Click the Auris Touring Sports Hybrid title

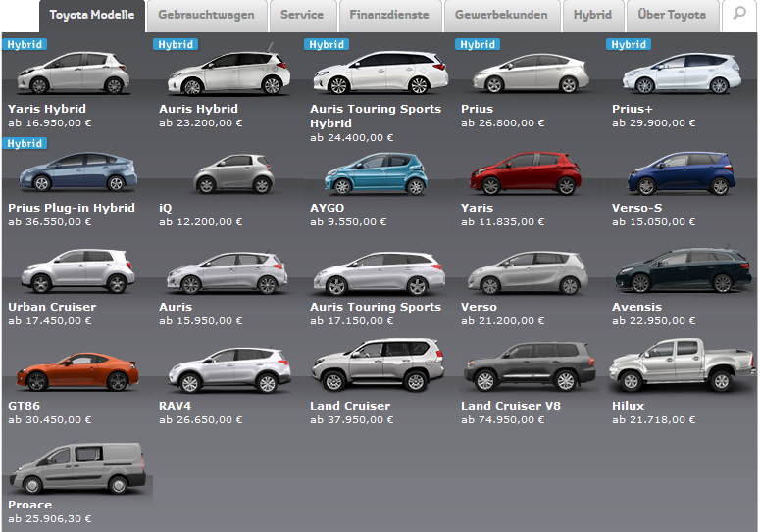pyautogui.click(x=376, y=117)
